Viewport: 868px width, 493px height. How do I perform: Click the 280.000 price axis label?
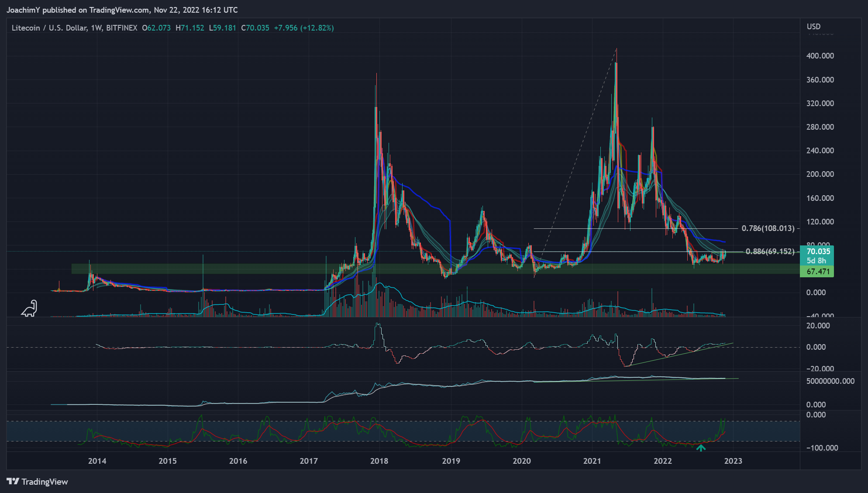coord(820,127)
